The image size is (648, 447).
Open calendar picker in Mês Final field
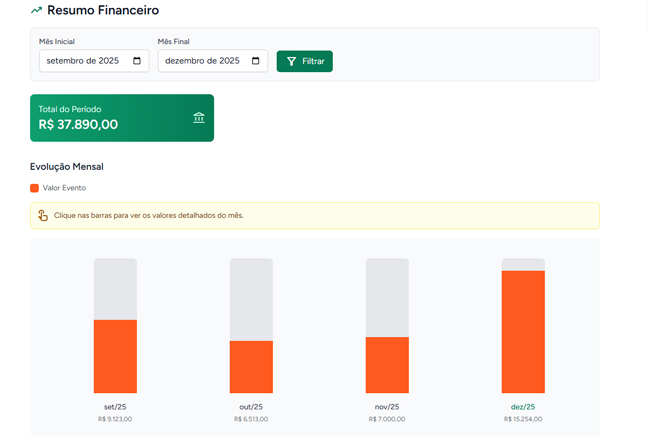click(x=256, y=61)
